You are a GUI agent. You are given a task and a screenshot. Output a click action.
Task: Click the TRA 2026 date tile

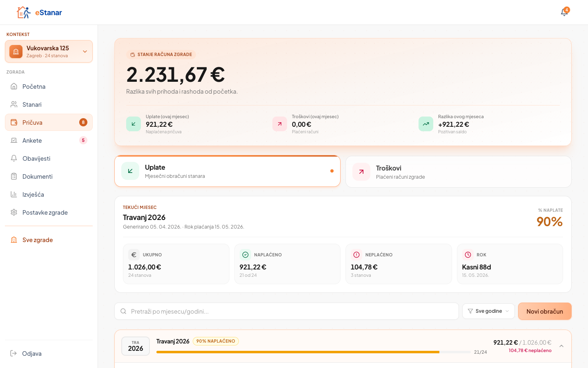click(136, 346)
